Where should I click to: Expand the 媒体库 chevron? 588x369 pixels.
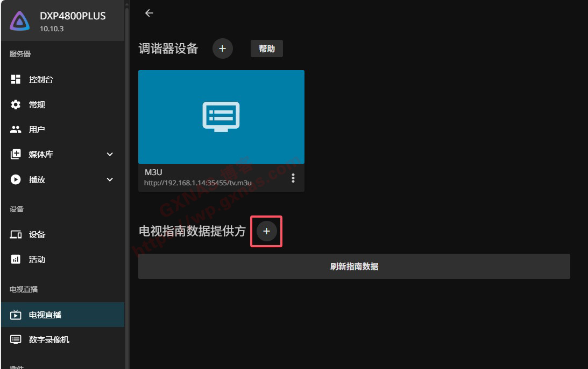[110, 155]
